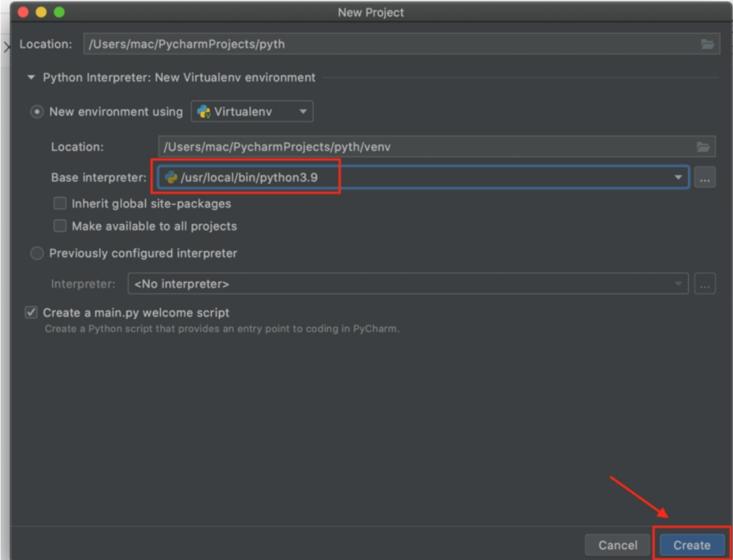Open folder browser for project Location
The height and width of the screenshot is (560, 733).
(x=707, y=44)
